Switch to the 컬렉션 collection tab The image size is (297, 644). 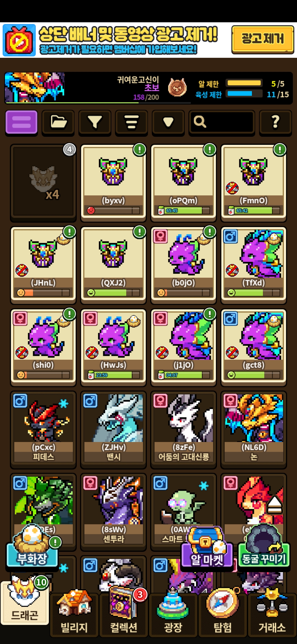pyautogui.click(x=124, y=614)
